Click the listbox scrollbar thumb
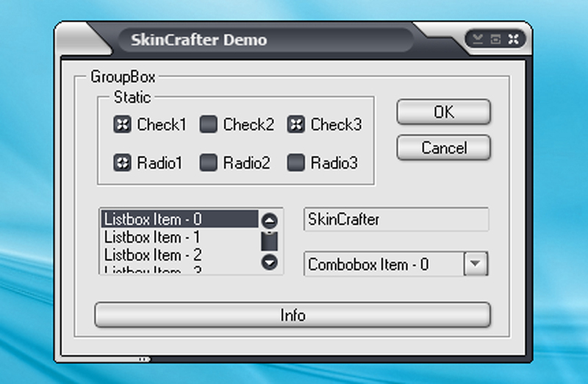588x384 pixels. click(x=269, y=241)
